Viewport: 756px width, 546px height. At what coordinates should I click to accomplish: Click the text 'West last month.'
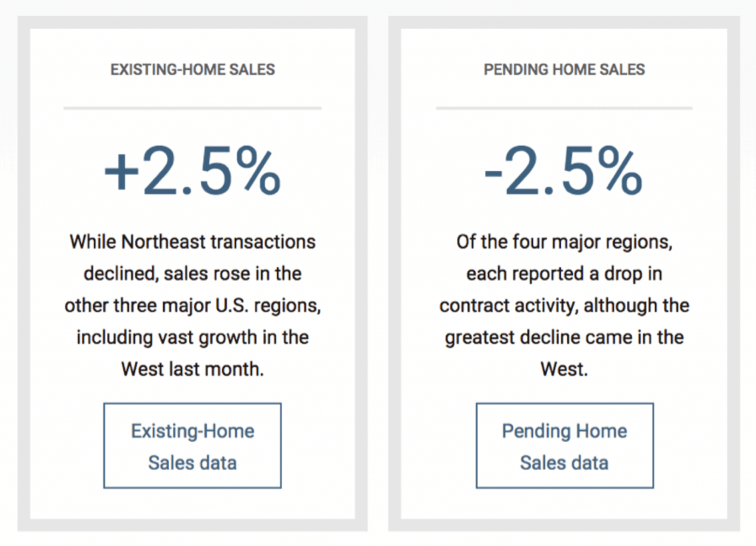193,369
